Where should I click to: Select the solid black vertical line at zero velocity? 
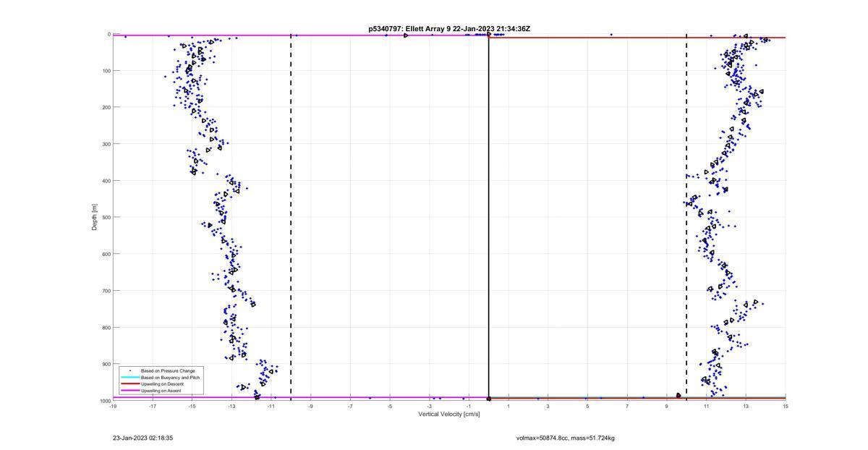click(489, 217)
